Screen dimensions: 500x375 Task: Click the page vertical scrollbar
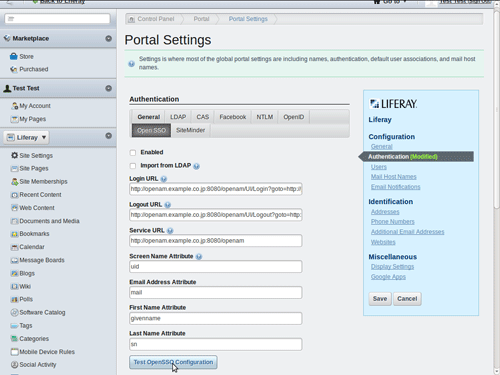click(x=497, y=110)
